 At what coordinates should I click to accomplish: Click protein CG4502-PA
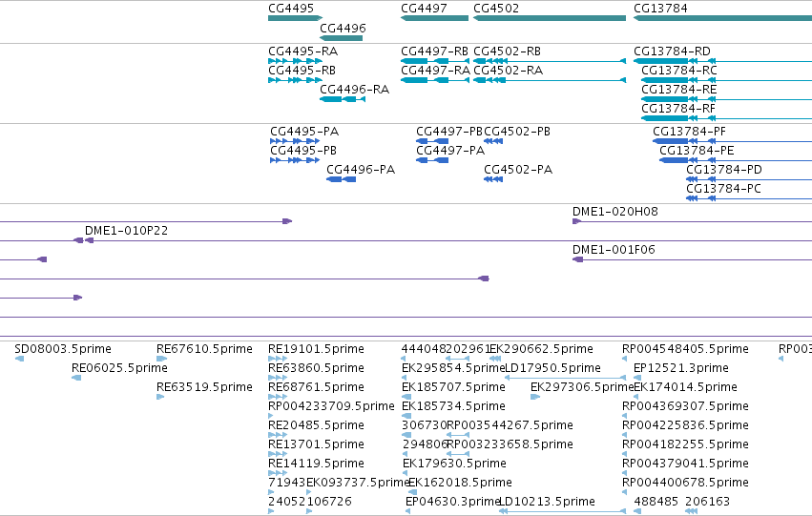(518, 169)
